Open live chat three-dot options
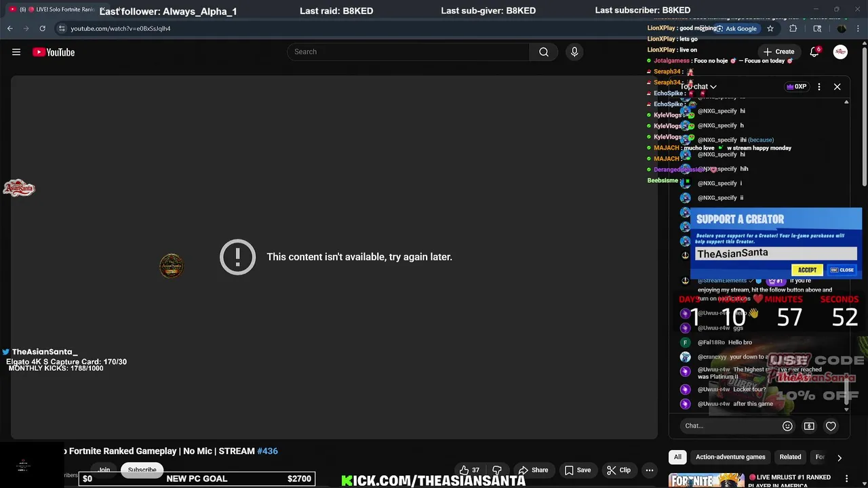868x488 pixels. coord(819,87)
